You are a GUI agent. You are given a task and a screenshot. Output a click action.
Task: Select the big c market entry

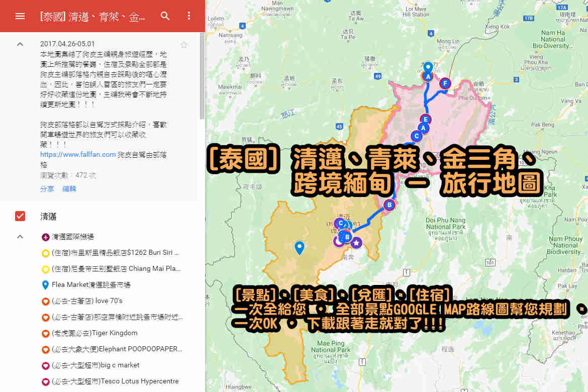(x=95, y=365)
